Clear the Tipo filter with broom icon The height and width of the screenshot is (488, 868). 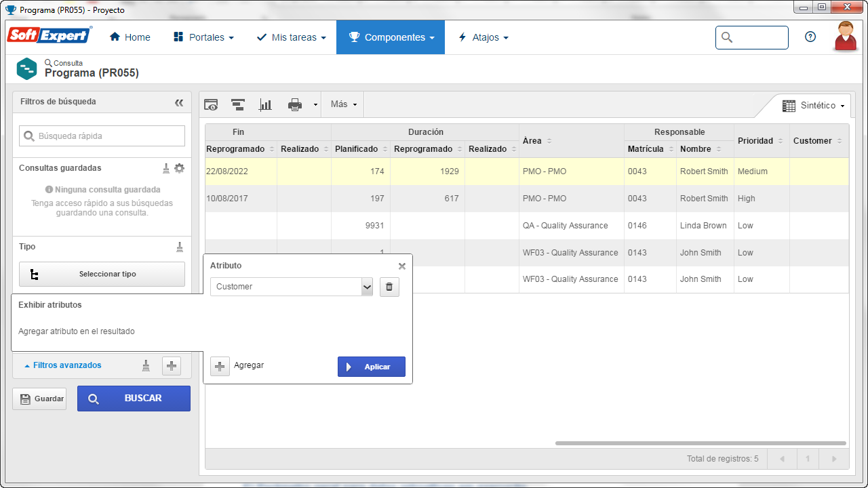click(180, 247)
